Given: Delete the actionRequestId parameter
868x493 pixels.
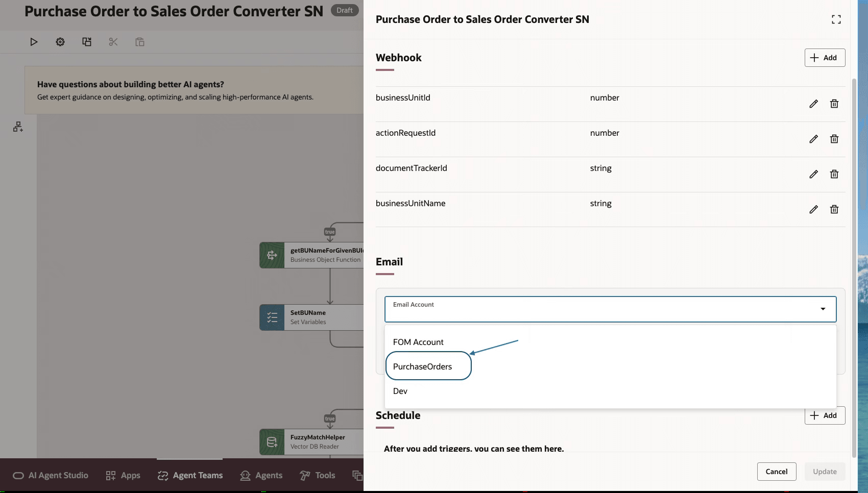Looking at the screenshot, I should 834,139.
